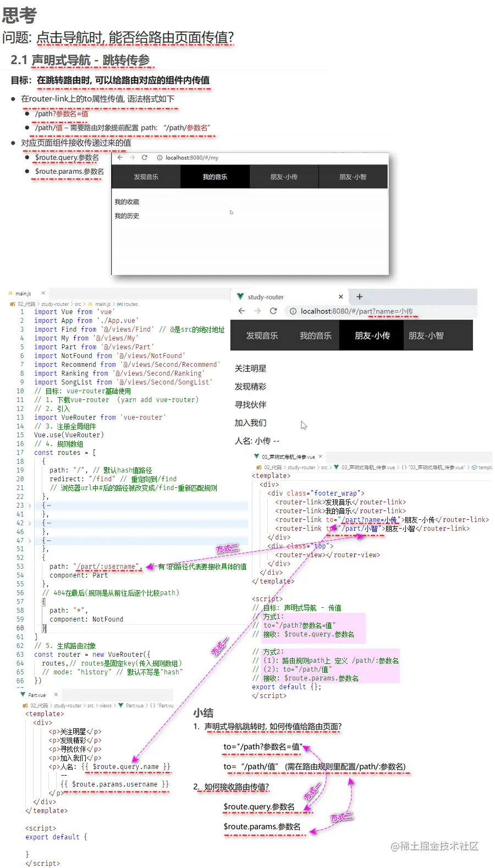This screenshot has height=868, width=495.
Task: Click Vue icon on Part.vue tab
Action: [23, 695]
